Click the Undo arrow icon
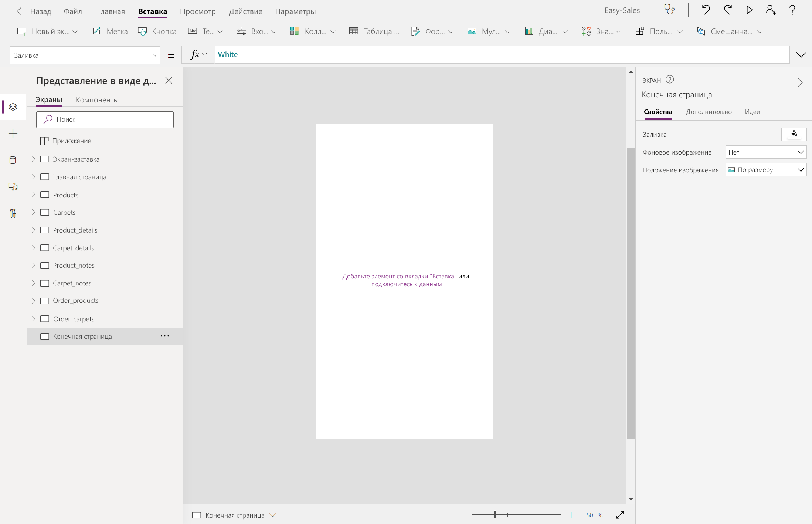This screenshot has height=524, width=812. point(706,10)
